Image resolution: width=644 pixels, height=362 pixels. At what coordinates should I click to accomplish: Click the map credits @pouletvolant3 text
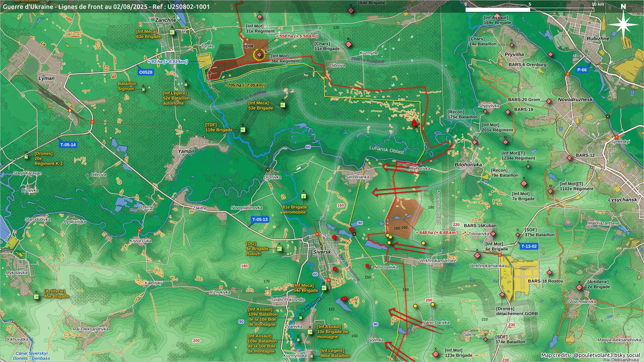(591, 355)
